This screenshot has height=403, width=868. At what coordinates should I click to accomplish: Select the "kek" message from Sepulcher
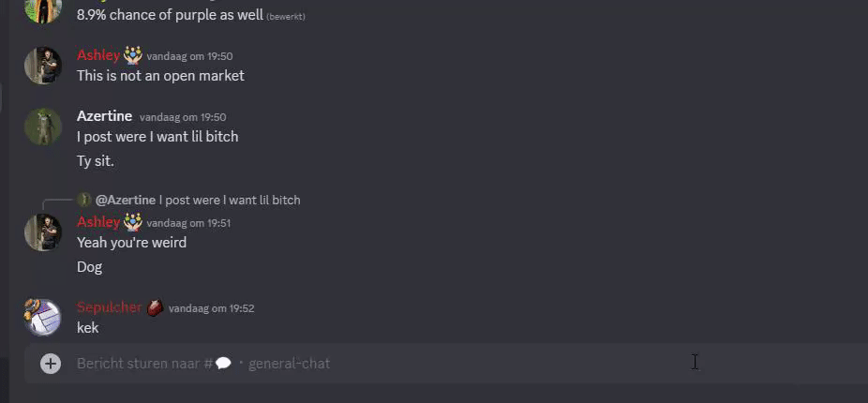click(88, 328)
